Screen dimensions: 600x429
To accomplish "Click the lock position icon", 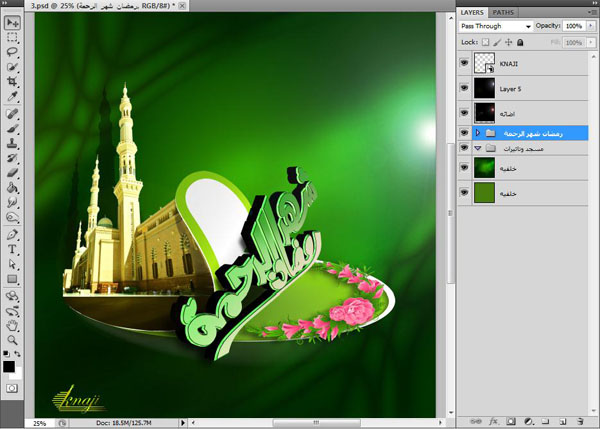I will pyautogui.click(x=510, y=42).
